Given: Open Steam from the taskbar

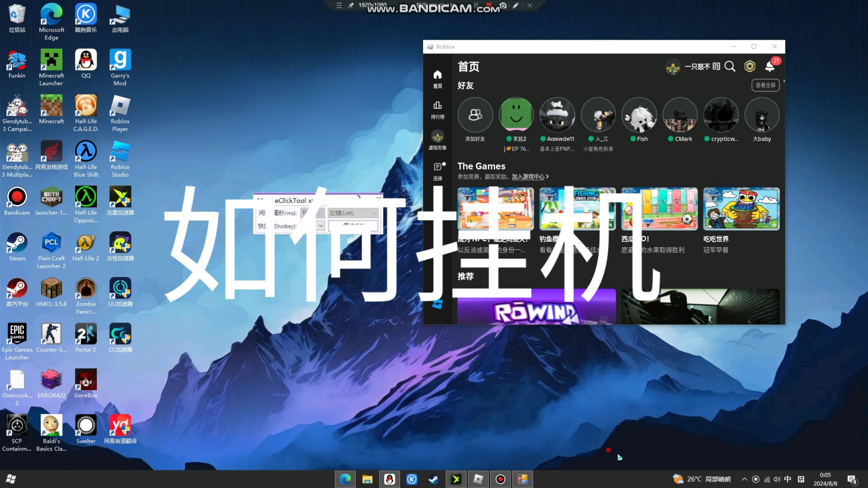Looking at the screenshot, I should tap(434, 479).
